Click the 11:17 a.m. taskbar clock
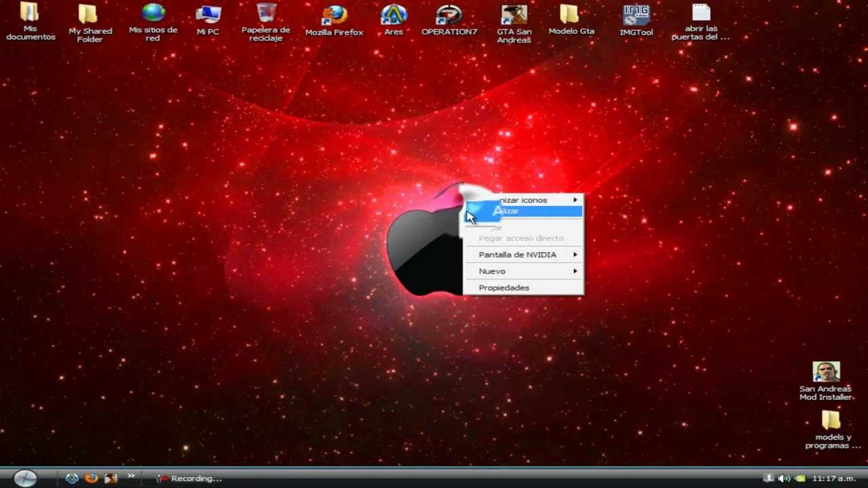The image size is (868, 488). [x=834, y=479]
